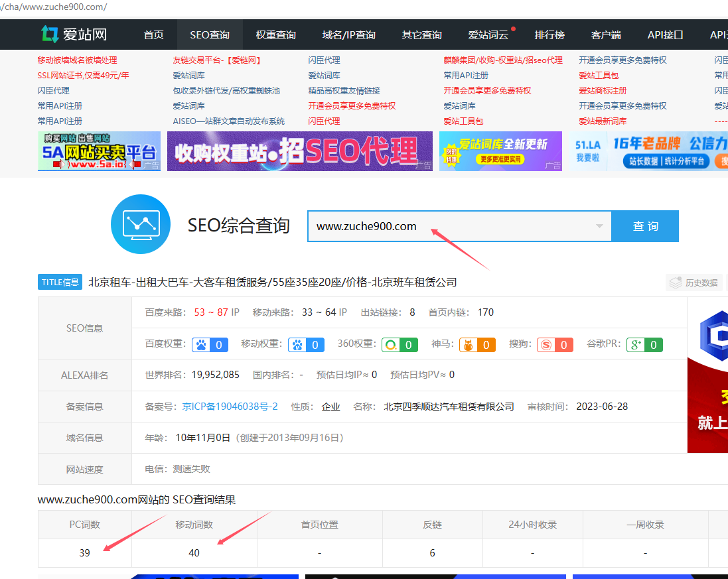This screenshot has height=579, width=728.
Task: Click the 电信: 测速失败 speed result
Action: click(177, 469)
